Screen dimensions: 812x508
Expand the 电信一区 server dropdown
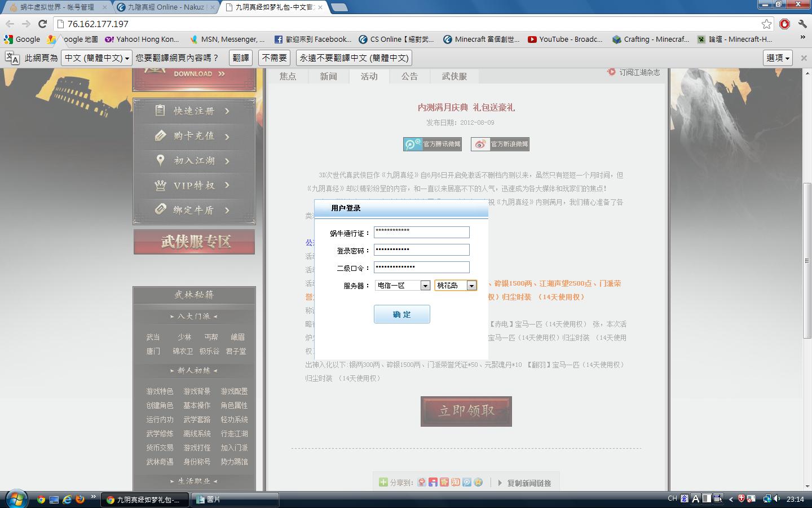coord(425,286)
